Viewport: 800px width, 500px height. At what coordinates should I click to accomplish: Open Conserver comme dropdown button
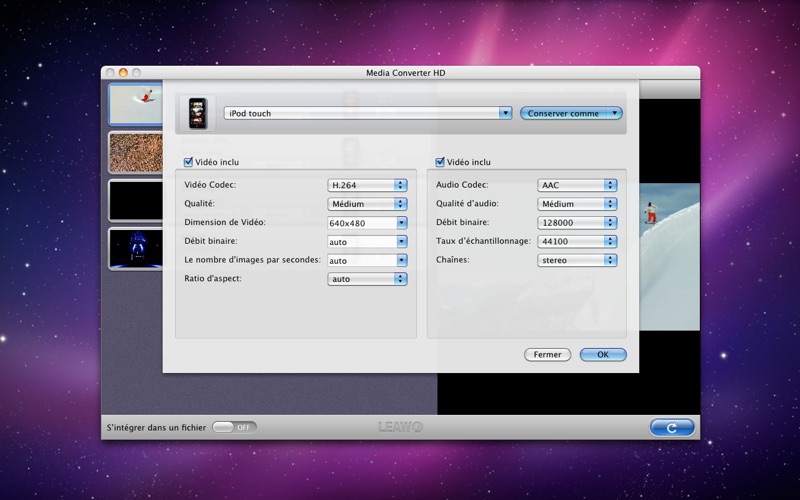[x=571, y=113]
